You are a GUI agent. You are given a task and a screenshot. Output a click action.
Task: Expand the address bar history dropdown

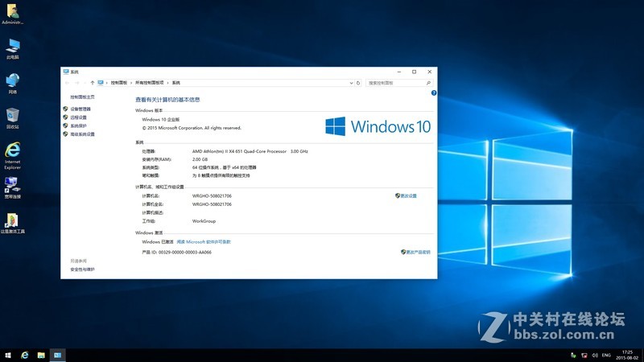coord(351,83)
